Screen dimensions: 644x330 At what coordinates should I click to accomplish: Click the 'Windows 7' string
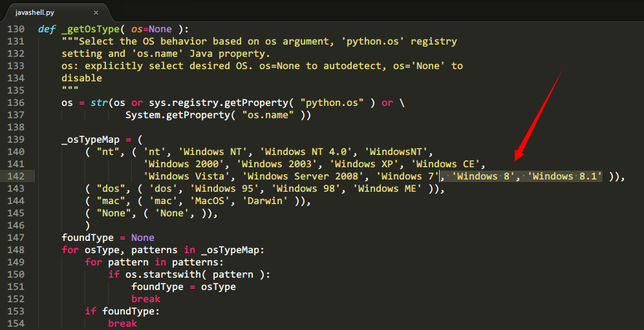coord(407,176)
